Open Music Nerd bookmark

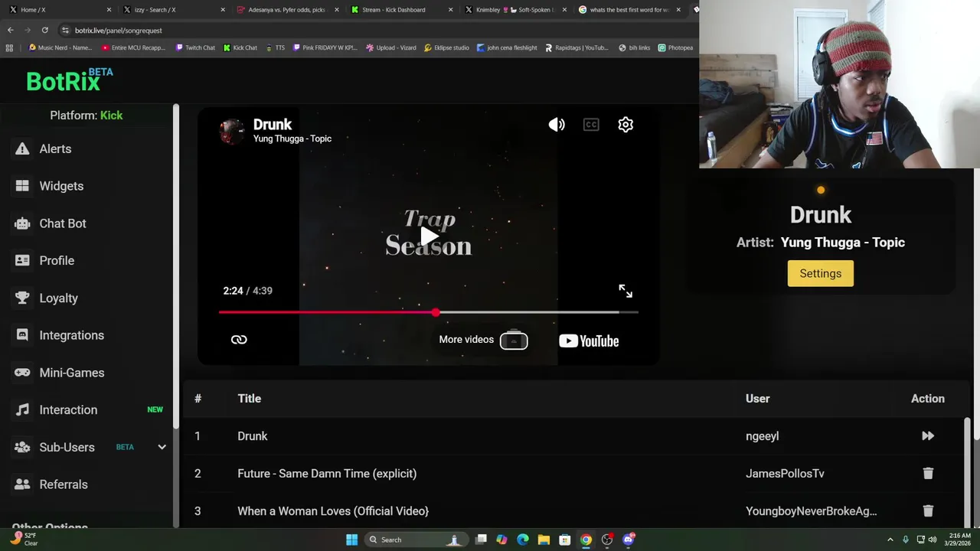[x=60, y=47]
